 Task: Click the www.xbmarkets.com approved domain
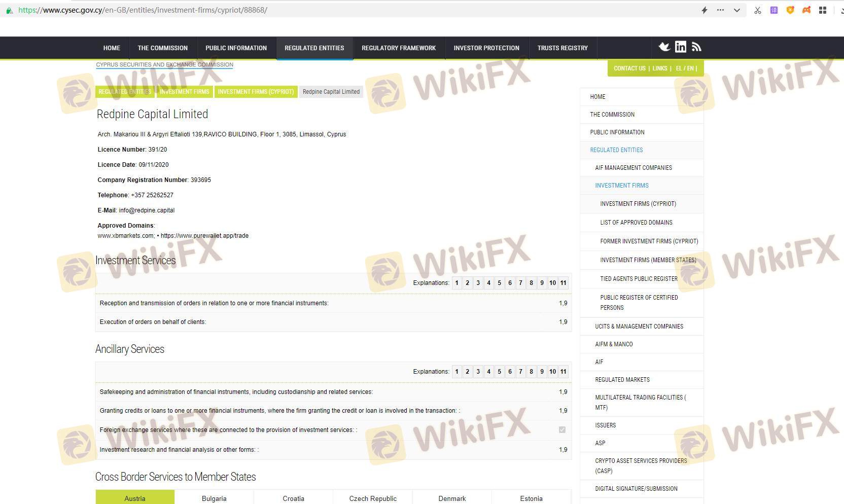[x=126, y=236]
